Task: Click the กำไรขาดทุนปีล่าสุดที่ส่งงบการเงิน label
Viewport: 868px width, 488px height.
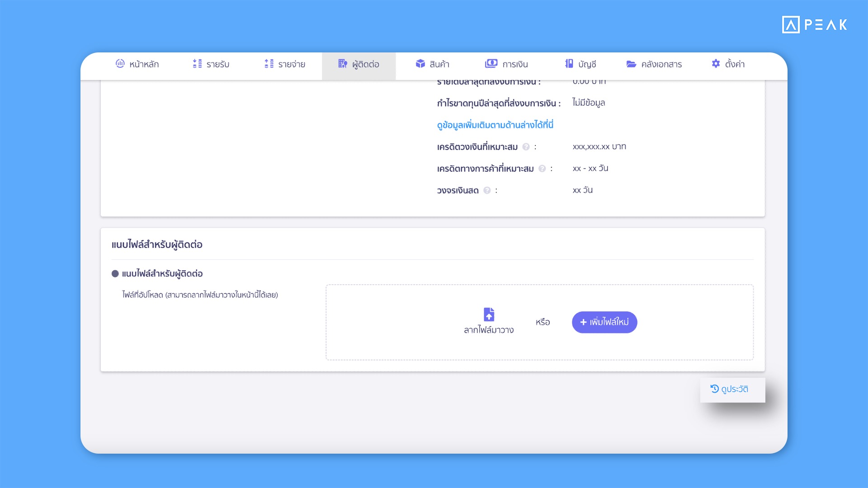Action: click(499, 103)
